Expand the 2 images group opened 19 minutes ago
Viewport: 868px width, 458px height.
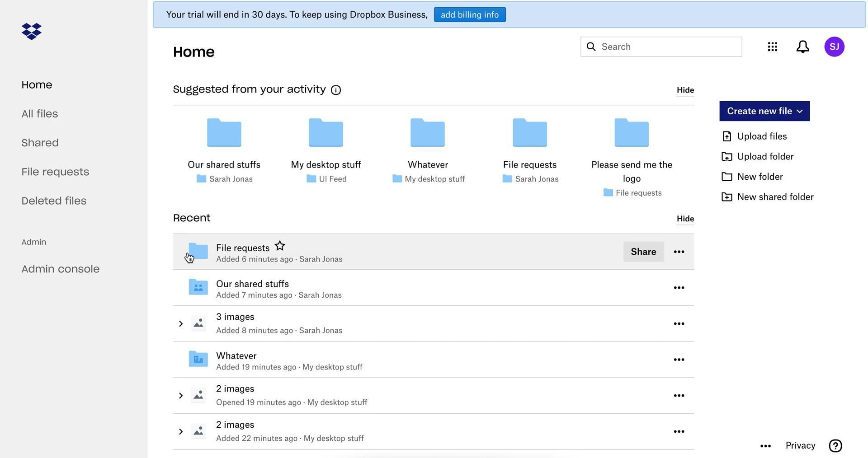(181, 396)
